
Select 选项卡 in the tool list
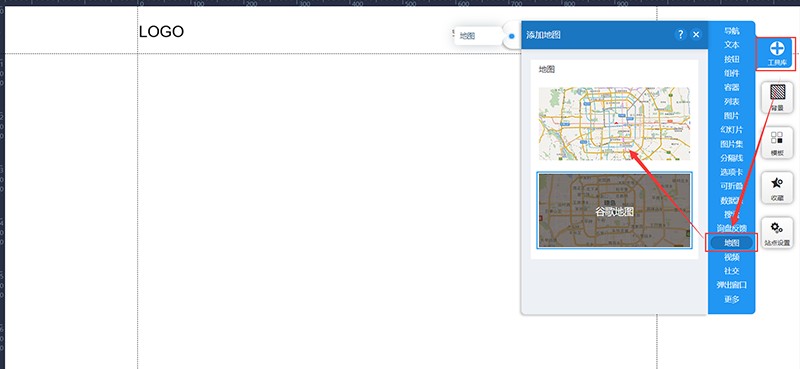coord(732,173)
